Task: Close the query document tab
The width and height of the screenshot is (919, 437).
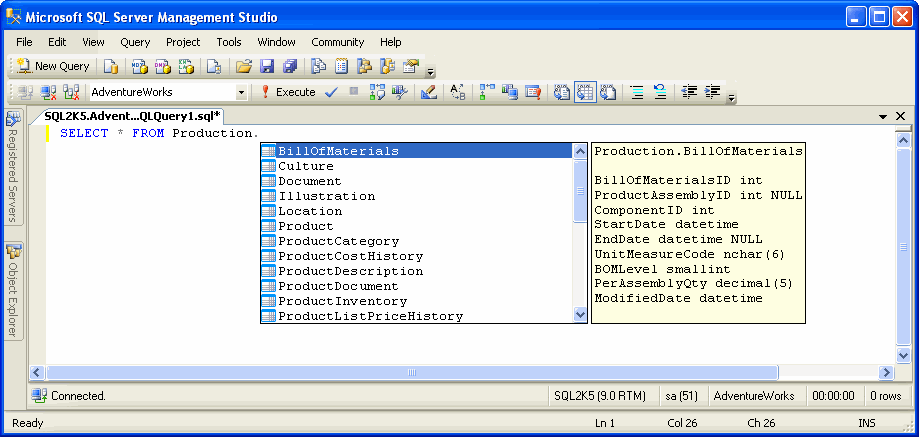Action: tap(901, 116)
